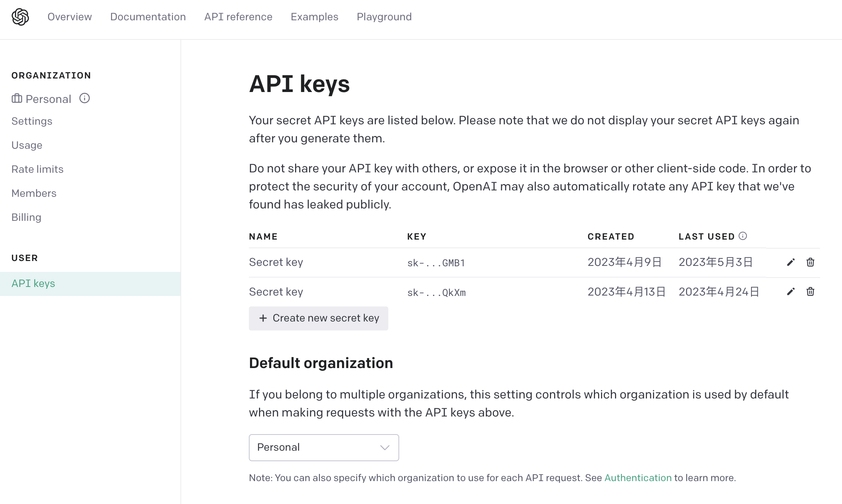The height and width of the screenshot is (504, 842).
Task: Switch to the Examples tab
Action: click(315, 17)
